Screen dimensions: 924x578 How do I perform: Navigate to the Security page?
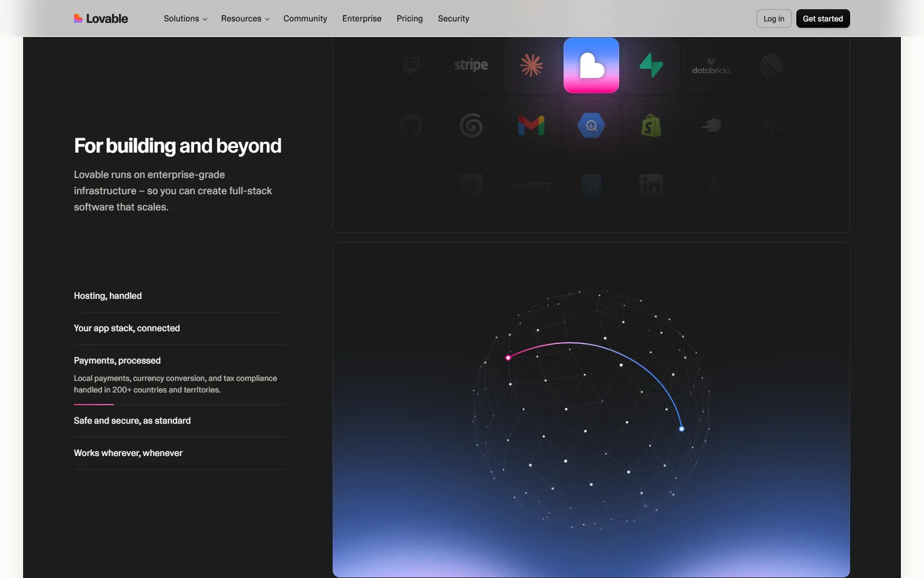coord(453,18)
